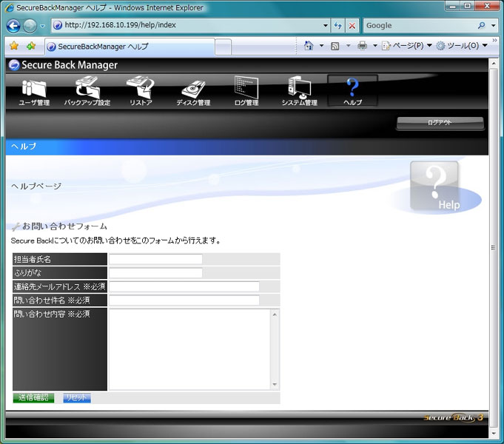The width and height of the screenshot is (504, 444).
Task: Open the ユーザ管理 user management icon
Action: coord(34,92)
